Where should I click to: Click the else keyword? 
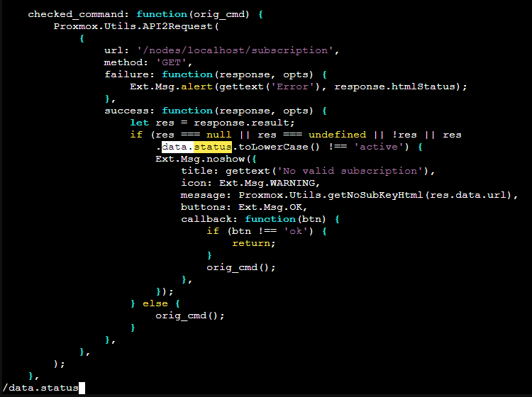tap(155, 303)
